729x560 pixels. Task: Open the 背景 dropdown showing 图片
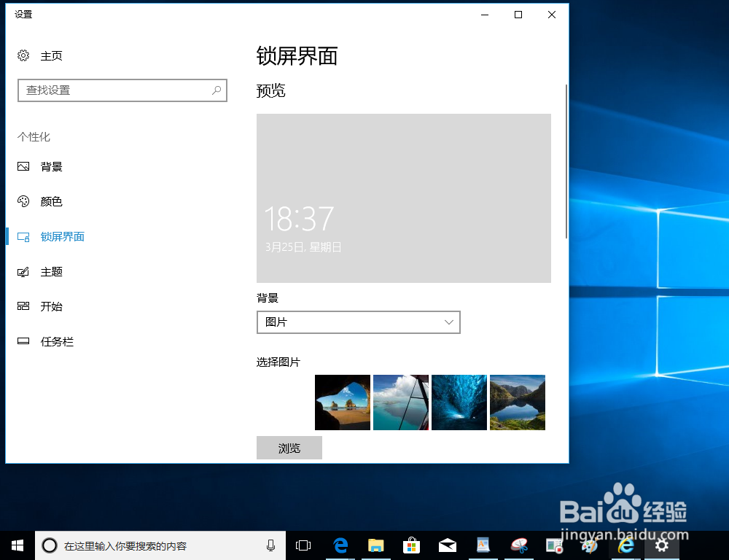tap(358, 322)
